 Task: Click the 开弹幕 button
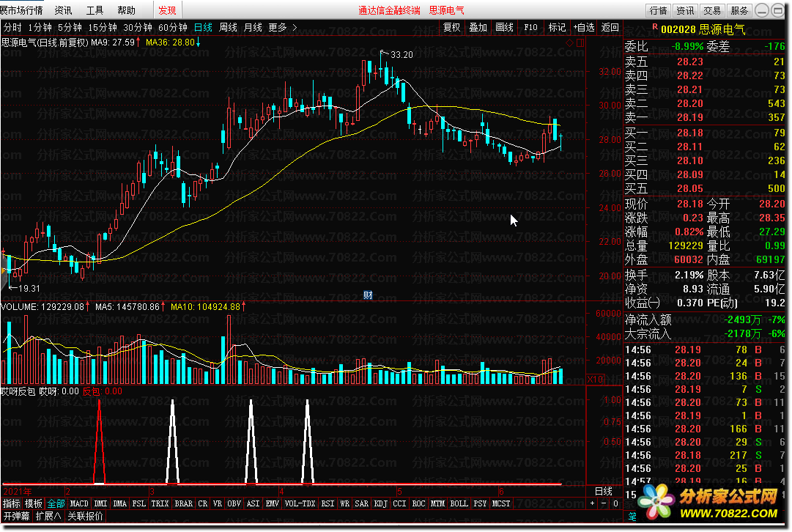click(17, 516)
